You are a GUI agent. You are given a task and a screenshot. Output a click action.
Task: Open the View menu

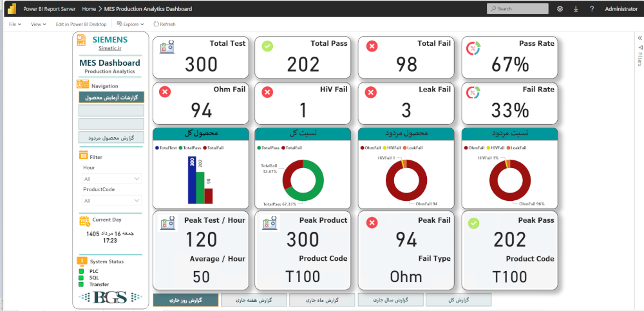click(x=38, y=24)
